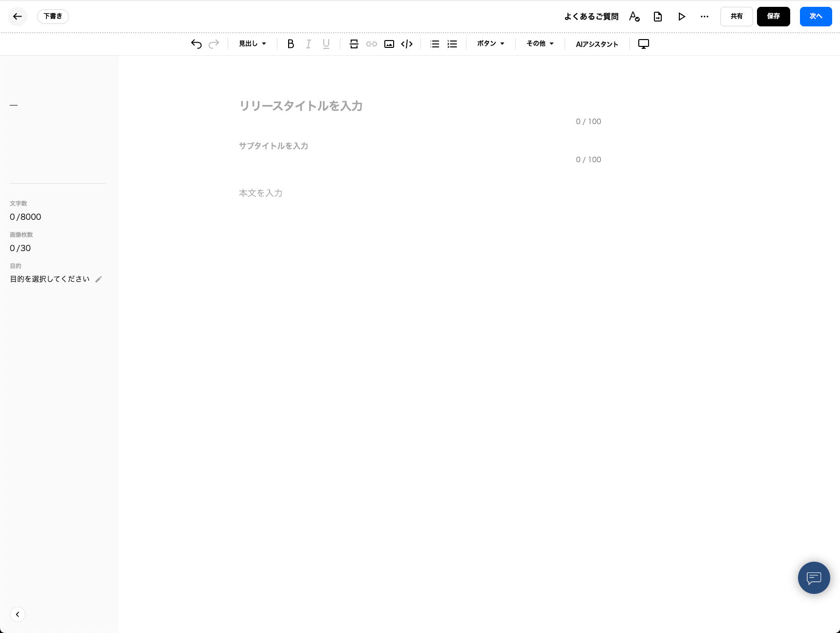Open the desktop preview monitor icon

pos(643,44)
